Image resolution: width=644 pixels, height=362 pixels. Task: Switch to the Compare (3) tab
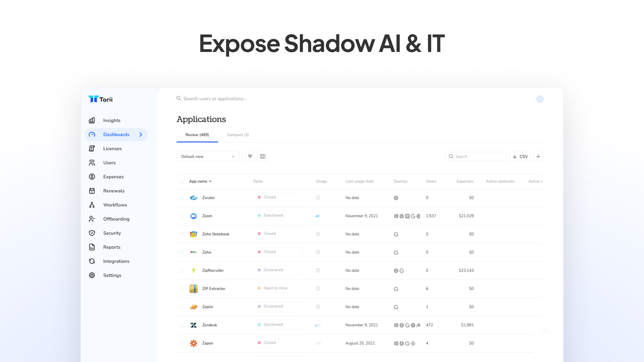pyautogui.click(x=237, y=135)
